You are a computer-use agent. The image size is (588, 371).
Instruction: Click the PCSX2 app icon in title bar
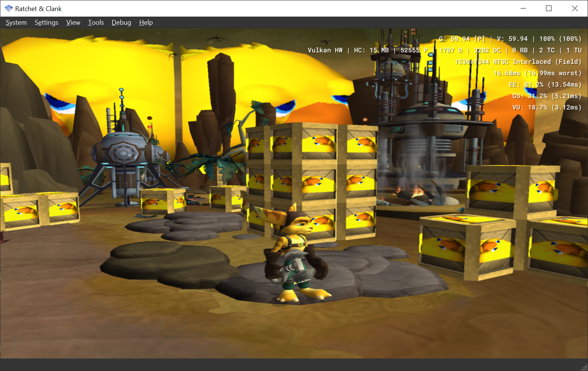[8, 8]
